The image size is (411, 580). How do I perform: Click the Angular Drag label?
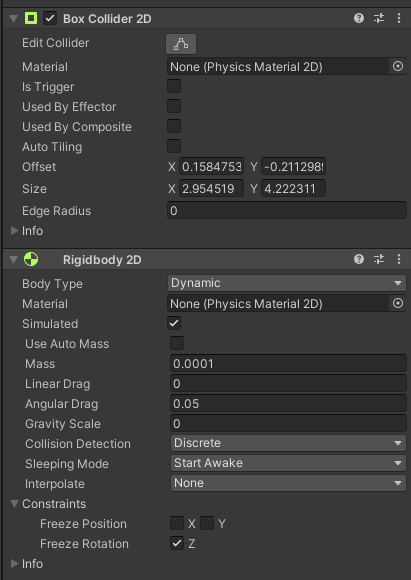click(61, 404)
